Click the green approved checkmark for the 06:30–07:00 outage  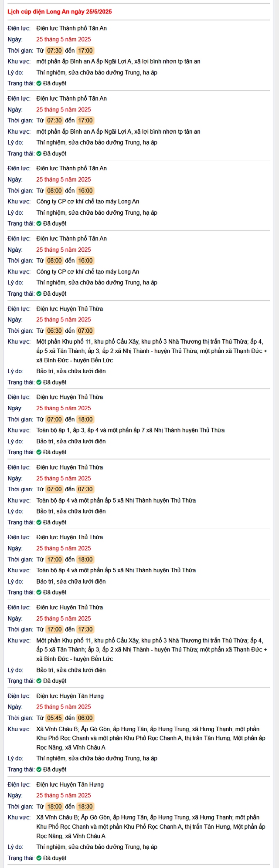39,382
